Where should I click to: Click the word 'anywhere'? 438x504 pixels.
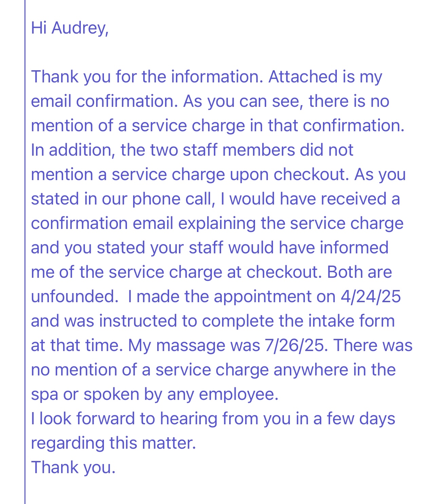point(311,370)
